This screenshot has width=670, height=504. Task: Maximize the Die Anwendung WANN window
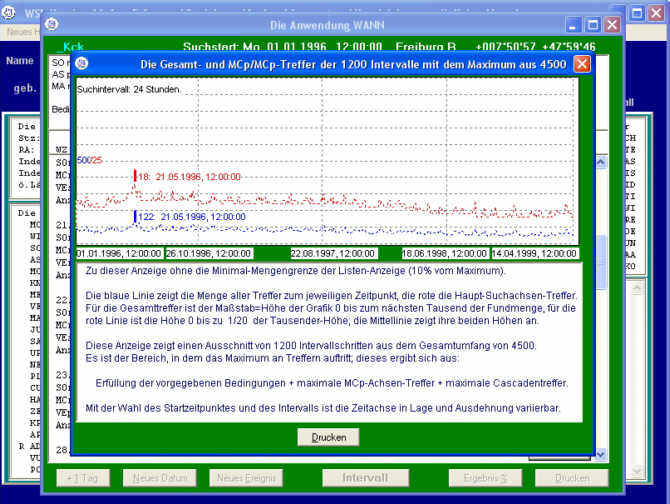click(x=593, y=25)
